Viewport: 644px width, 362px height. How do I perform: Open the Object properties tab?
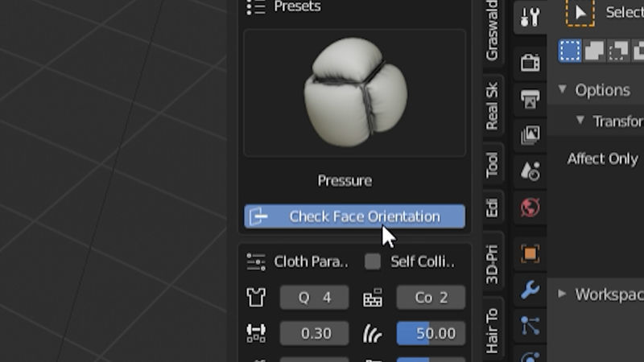(x=530, y=253)
